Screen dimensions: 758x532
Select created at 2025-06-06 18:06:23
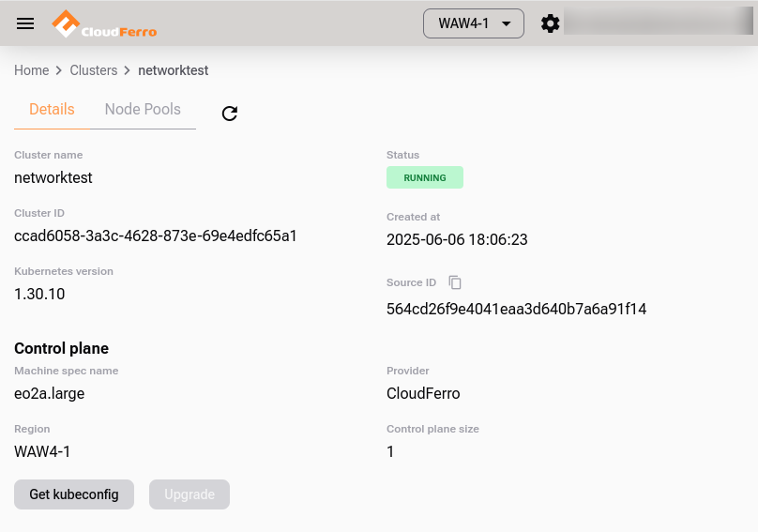pyautogui.click(x=457, y=239)
